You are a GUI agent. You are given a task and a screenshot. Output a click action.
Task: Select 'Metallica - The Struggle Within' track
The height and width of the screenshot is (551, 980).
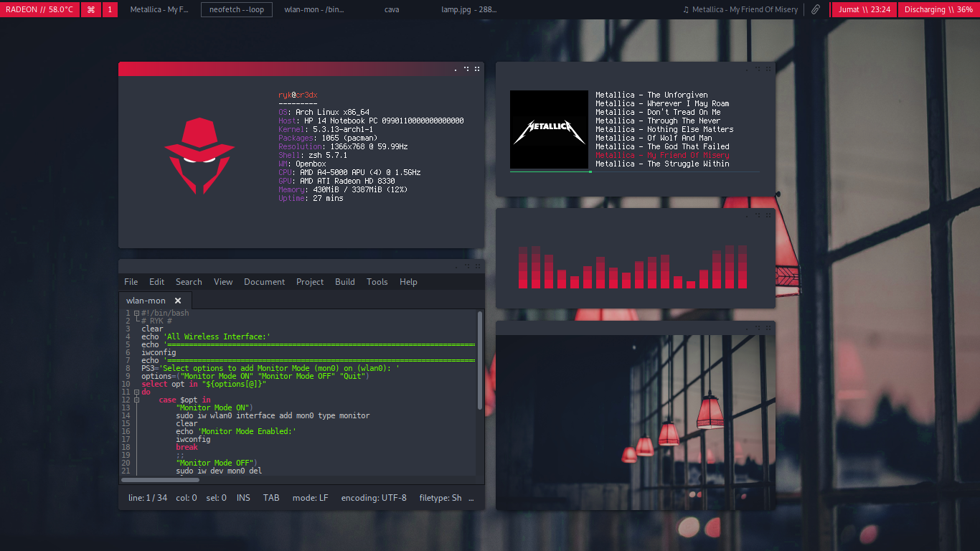(x=662, y=164)
